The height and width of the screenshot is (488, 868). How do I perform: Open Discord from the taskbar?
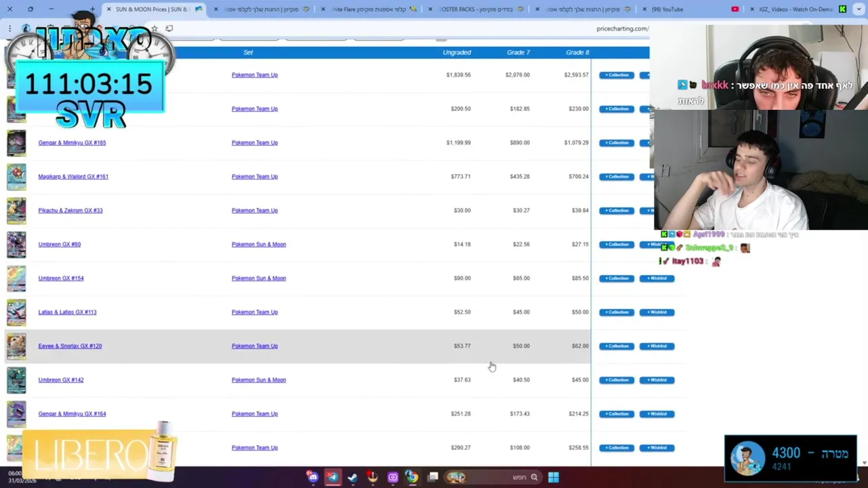(x=313, y=477)
